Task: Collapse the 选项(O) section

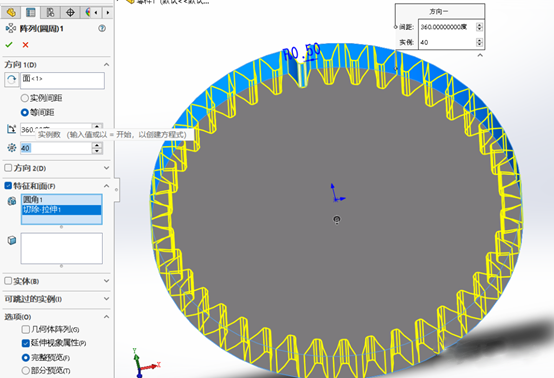Action: click(x=106, y=317)
